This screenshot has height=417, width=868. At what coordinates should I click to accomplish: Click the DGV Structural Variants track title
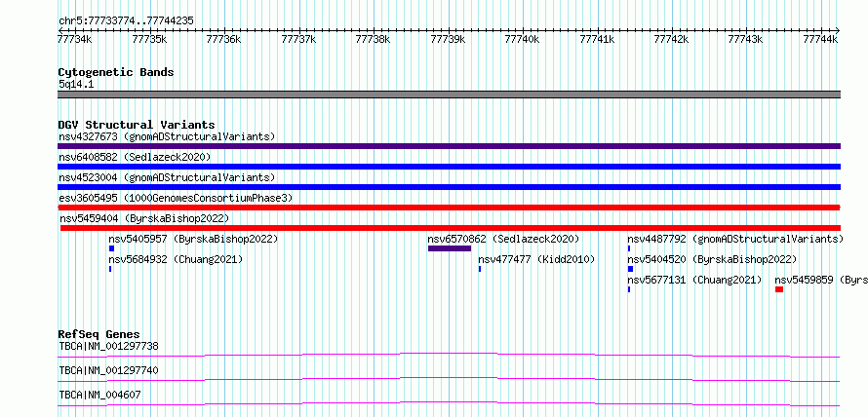(x=137, y=125)
